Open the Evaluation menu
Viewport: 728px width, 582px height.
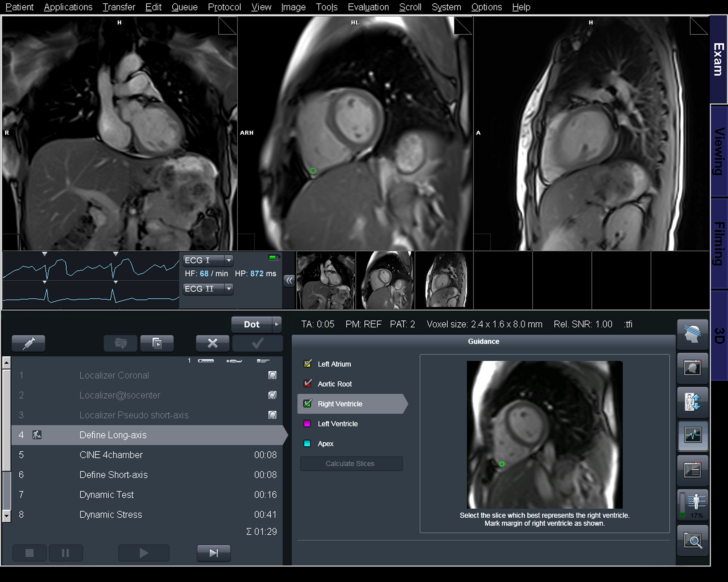368,7
